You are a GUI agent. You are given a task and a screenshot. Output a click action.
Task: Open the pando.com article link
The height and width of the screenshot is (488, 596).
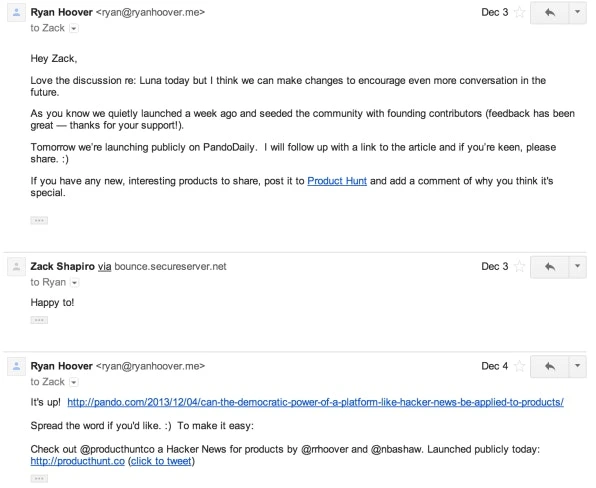tap(315, 402)
